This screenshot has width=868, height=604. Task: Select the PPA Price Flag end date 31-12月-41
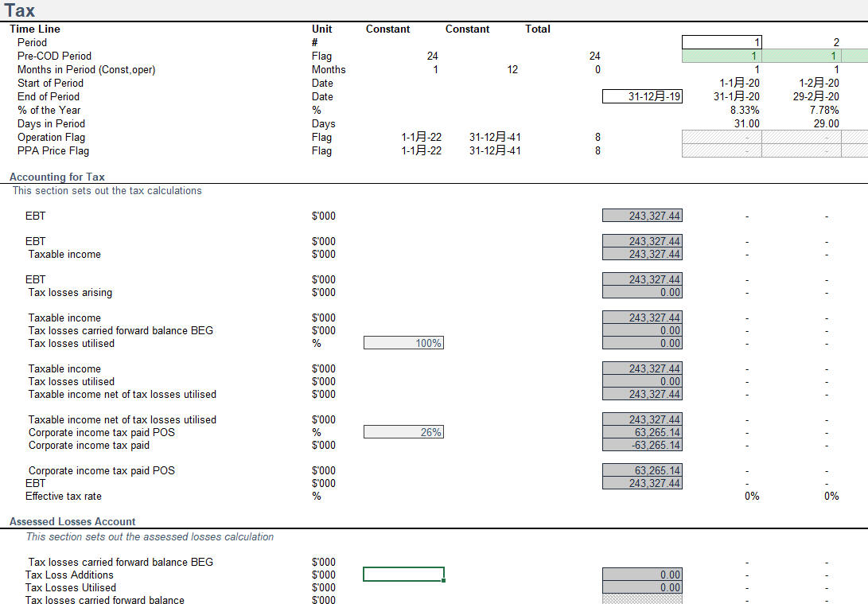pos(495,150)
